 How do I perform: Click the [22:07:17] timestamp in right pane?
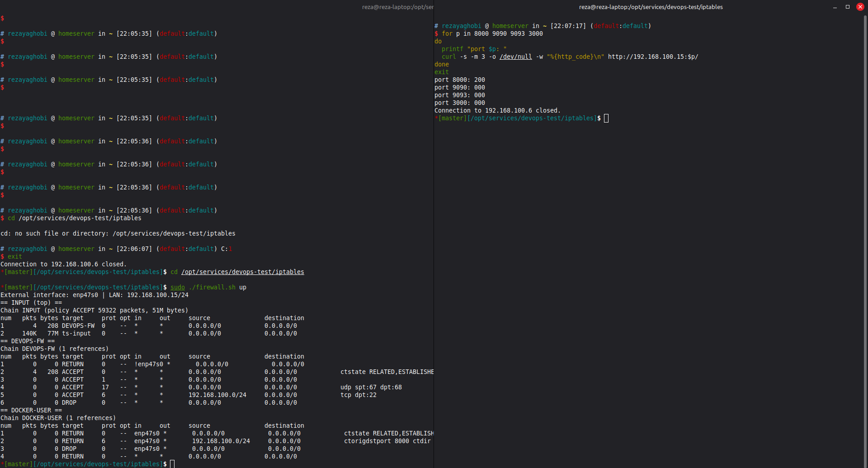[x=568, y=26]
